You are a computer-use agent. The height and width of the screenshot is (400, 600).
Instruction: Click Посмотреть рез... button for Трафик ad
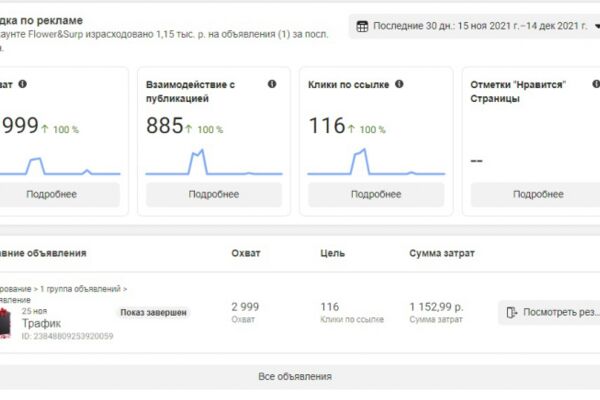[x=549, y=312]
